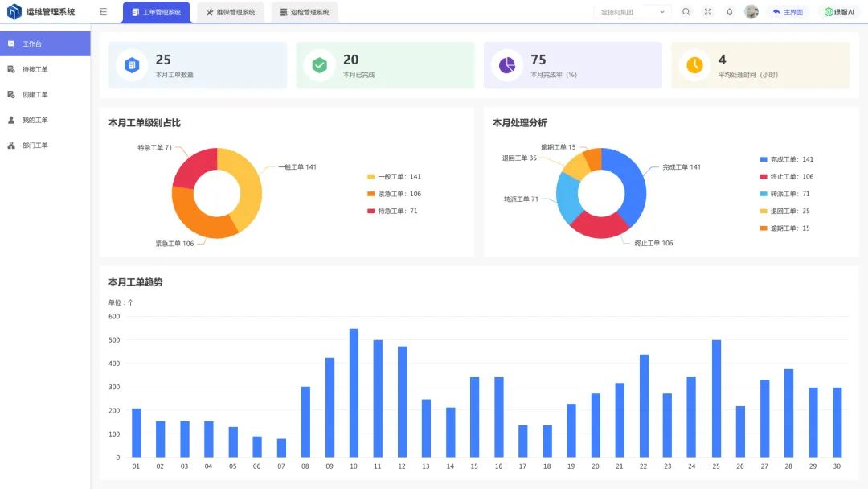This screenshot has height=489, width=868.
Task: Switch to the 维保管理系统 tab
Action: [x=231, y=12]
